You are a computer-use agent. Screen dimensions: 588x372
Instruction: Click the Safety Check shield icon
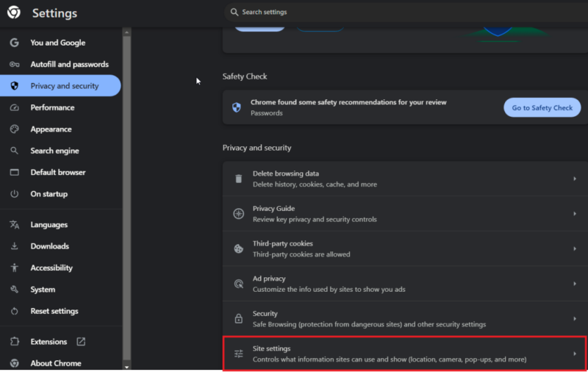pyautogui.click(x=237, y=107)
